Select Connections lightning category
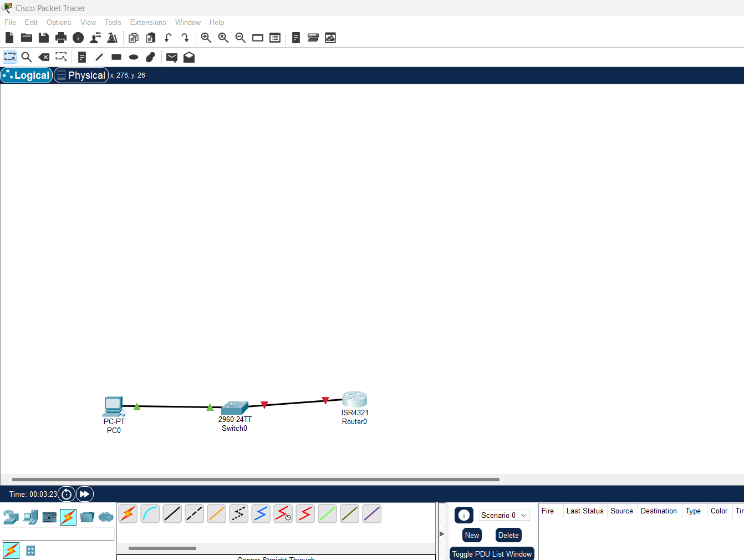744x560 pixels. pyautogui.click(x=68, y=517)
